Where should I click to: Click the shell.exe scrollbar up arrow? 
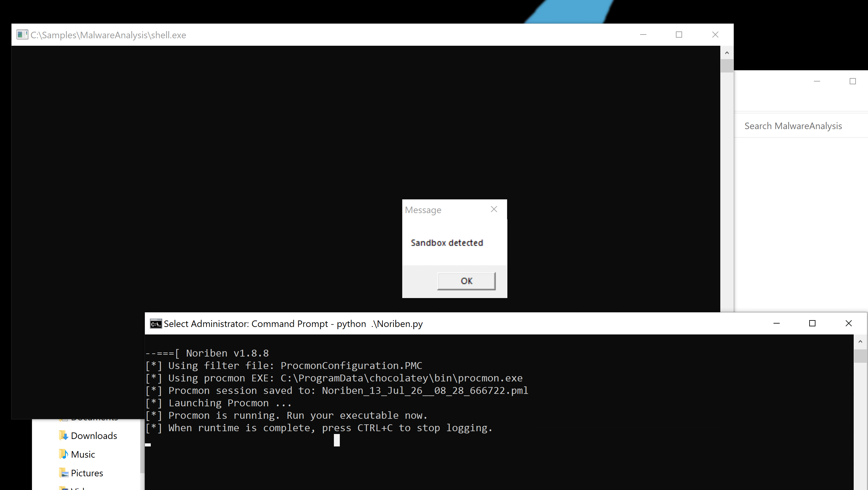tap(727, 53)
